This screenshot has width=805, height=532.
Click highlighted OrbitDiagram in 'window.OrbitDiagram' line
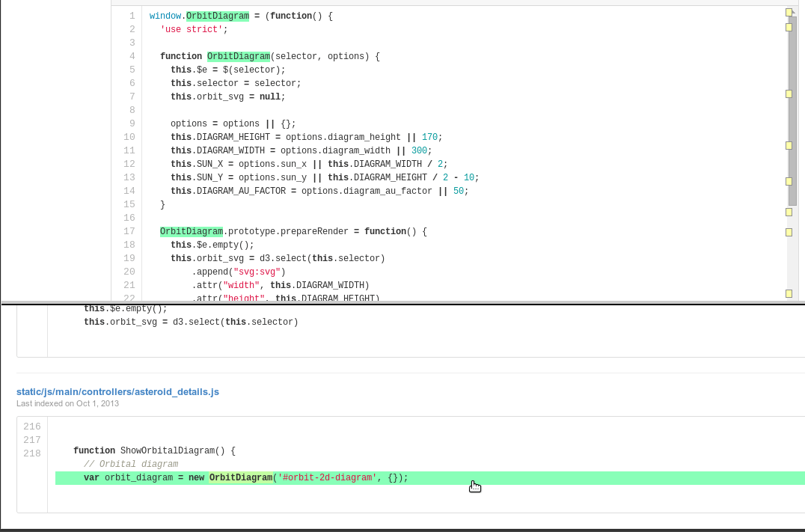point(218,16)
